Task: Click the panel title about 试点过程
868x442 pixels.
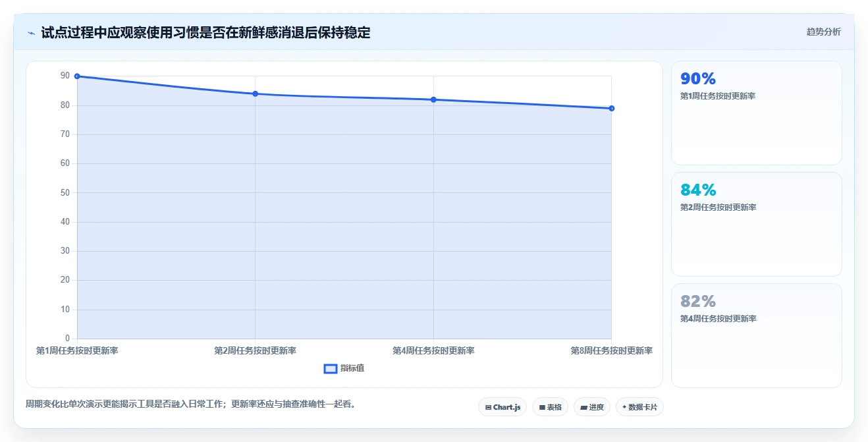Action: (x=205, y=32)
